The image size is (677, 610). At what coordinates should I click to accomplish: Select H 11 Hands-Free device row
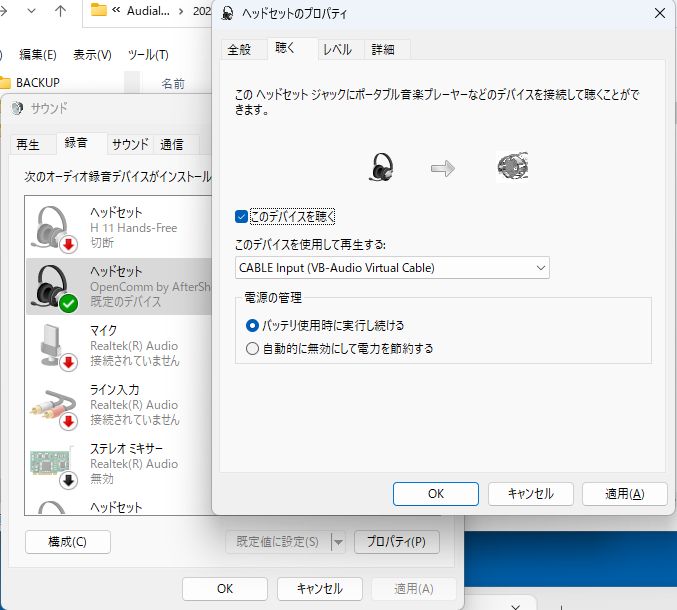[119, 228]
